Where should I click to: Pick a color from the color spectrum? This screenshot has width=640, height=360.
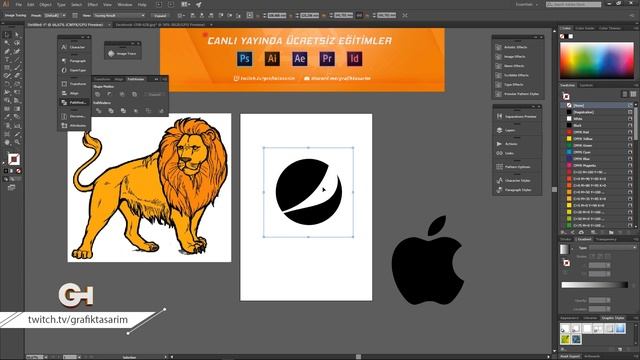597,60
